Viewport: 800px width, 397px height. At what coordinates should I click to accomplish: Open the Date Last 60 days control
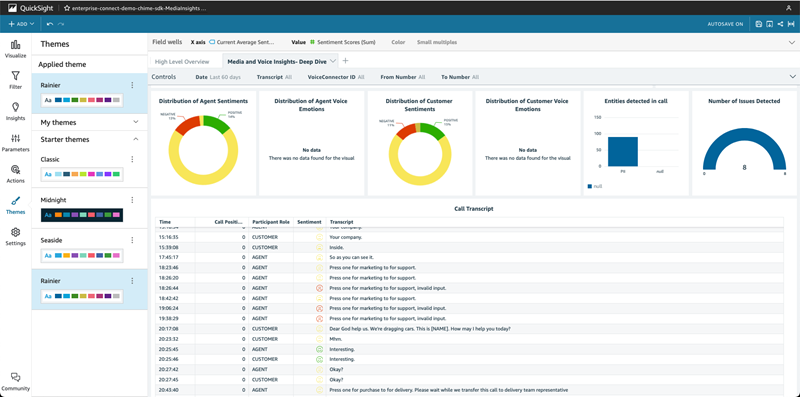tap(215, 77)
